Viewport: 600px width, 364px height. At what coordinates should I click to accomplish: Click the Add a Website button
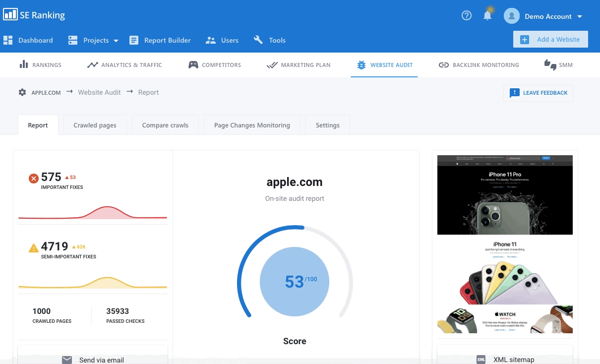[x=550, y=39]
